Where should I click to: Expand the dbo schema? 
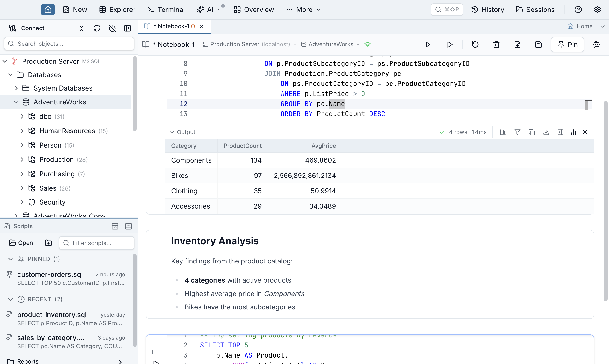tap(22, 116)
